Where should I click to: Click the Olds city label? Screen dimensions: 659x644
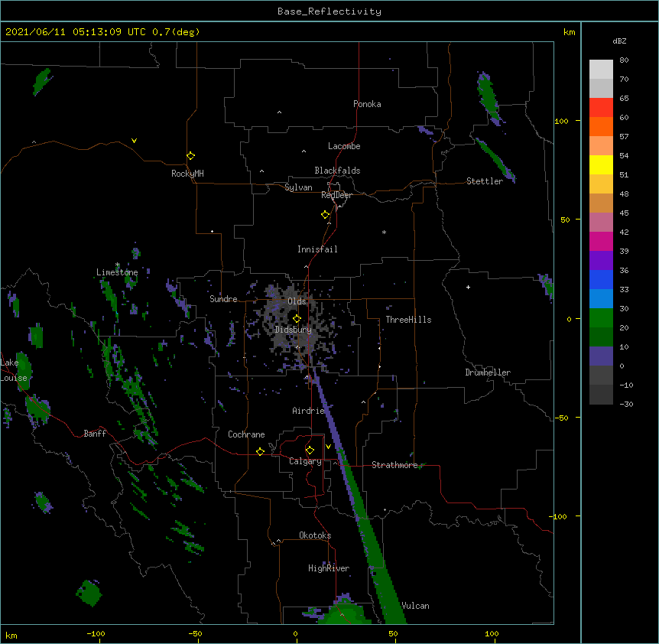297,301
